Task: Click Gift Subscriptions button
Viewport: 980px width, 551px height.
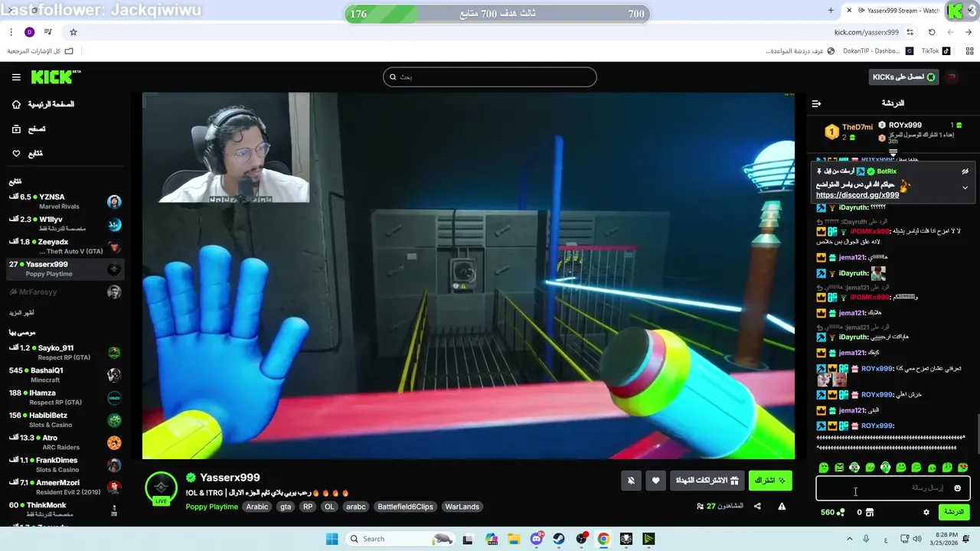Action: [707, 481]
